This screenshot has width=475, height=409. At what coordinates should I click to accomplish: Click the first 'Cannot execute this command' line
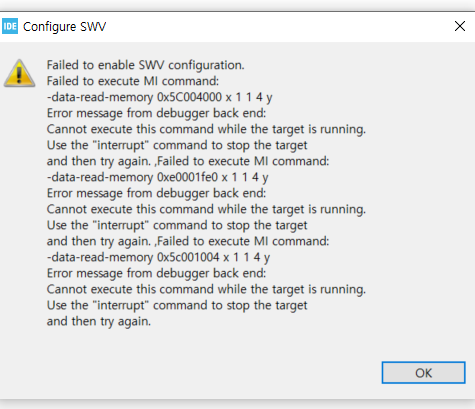tap(206, 129)
